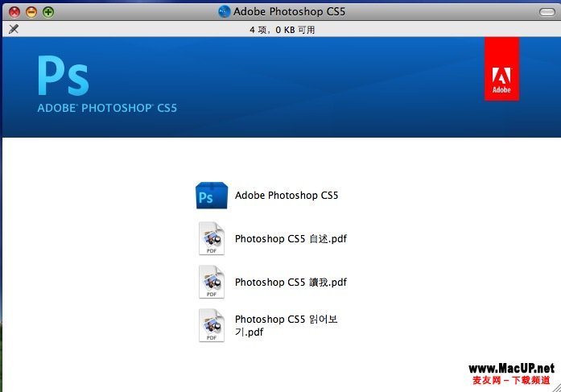Click the disk image icon in title bar
This screenshot has width=561, height=392.
225,11
